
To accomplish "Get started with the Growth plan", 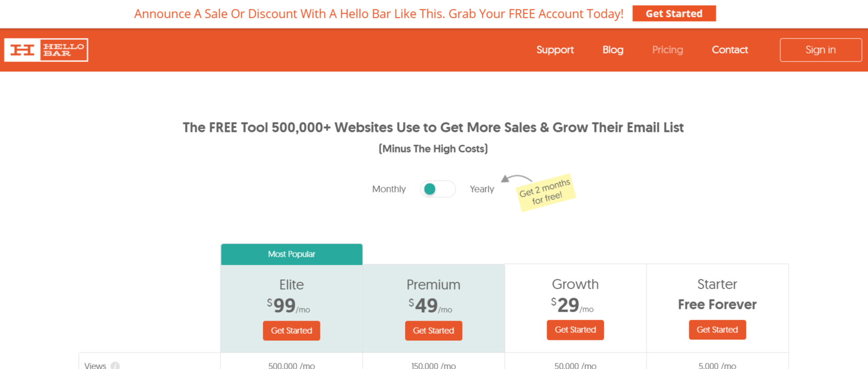I will pos(575,330).
